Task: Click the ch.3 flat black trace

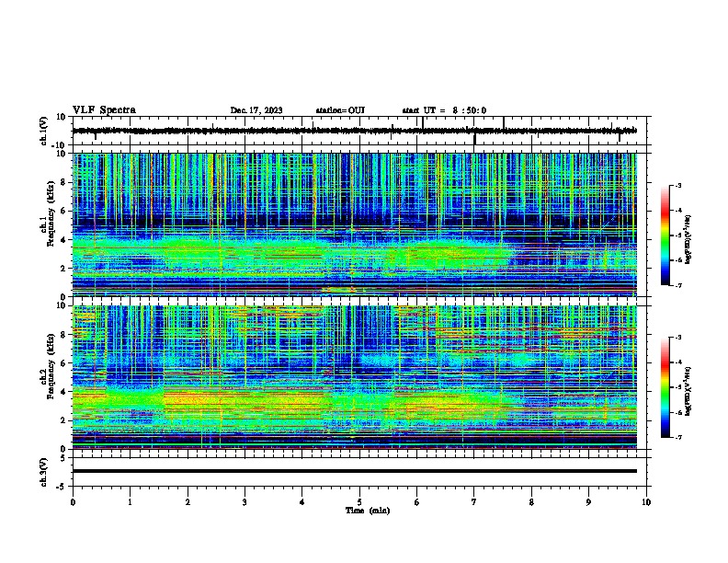Action: click(x=354, y=471)
